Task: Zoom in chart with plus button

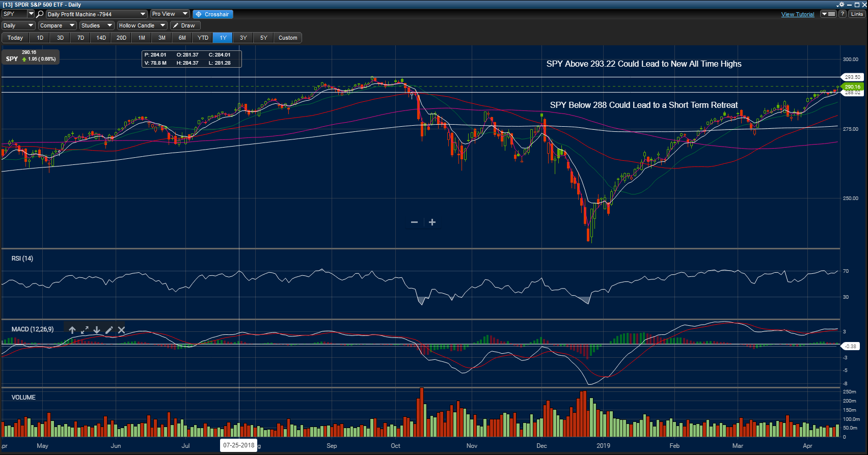Action: tap(432, 222)
